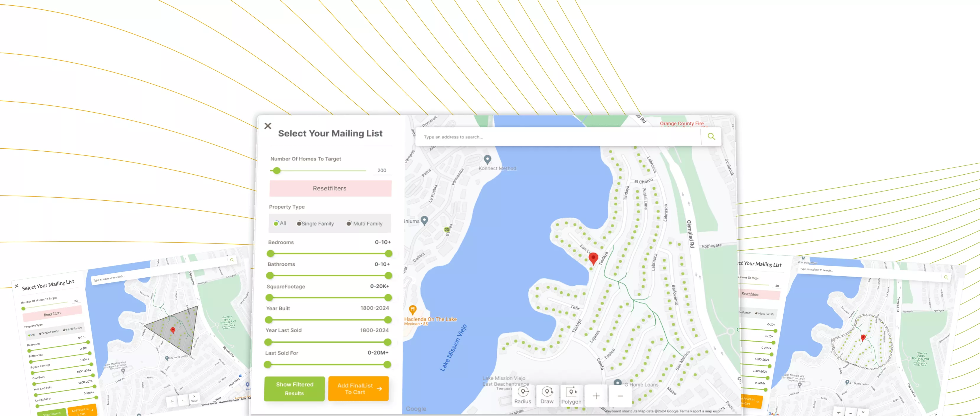Click the Hacienda On The Lake restaurant marker
980x416 pixels.
click(412, 309)
